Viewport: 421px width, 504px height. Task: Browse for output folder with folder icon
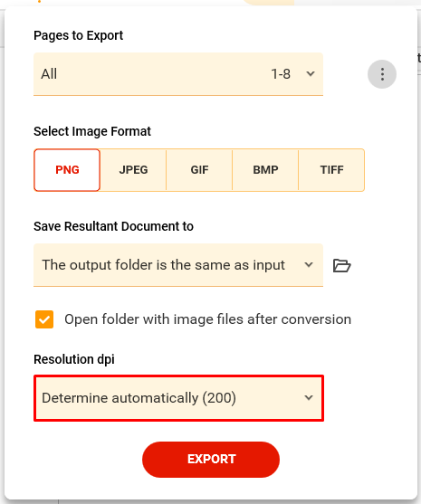341,265
